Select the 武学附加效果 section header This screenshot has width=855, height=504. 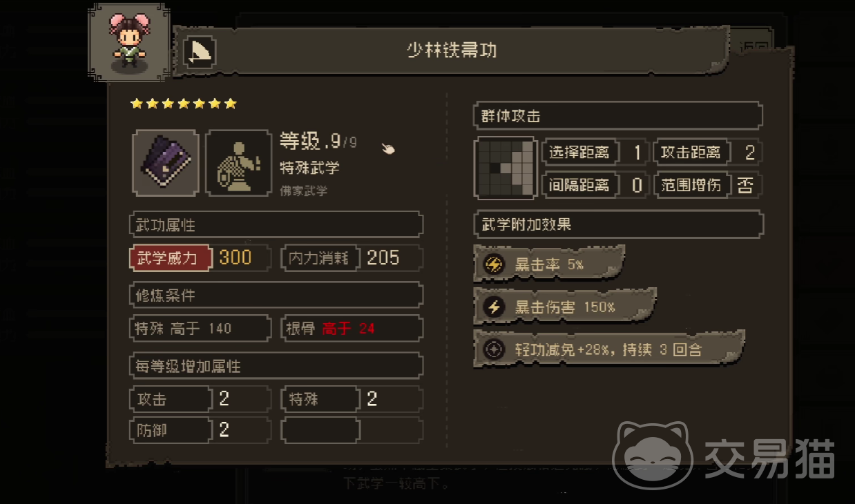(x=618, y=224)
